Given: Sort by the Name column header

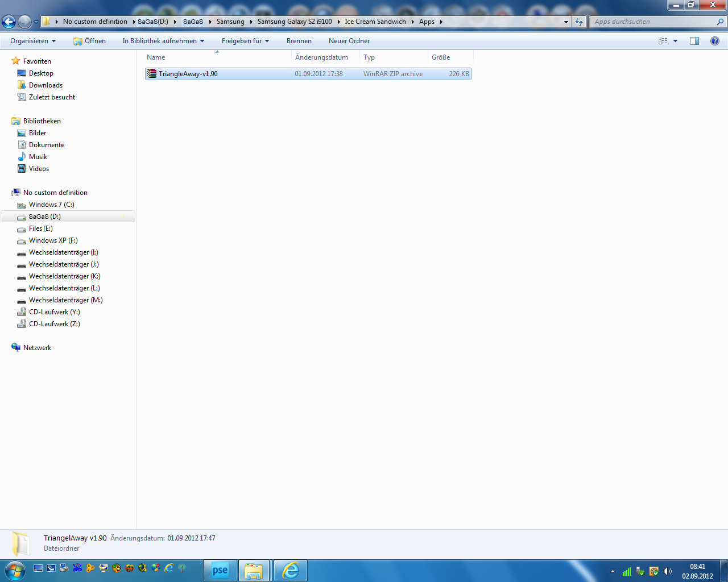Looking at the screenshot, I should [217, 57].
